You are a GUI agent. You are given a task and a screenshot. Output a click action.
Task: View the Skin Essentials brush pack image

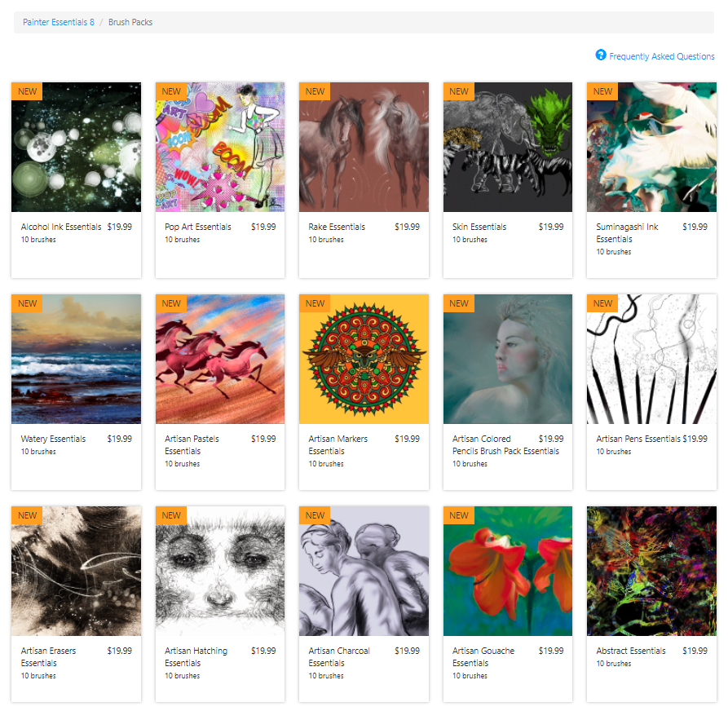point(508,148)
